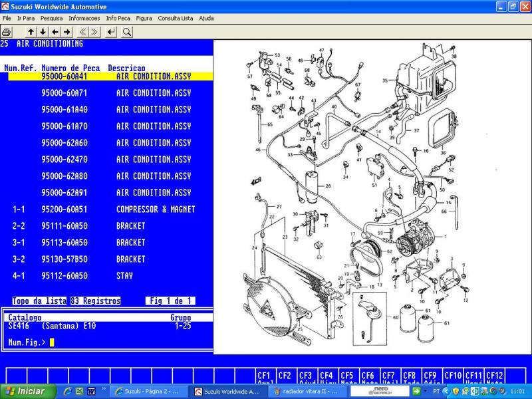This screenshot has width=532, height=399.
Task: Select part number 95000-61A70
Action: pos(64,126)
